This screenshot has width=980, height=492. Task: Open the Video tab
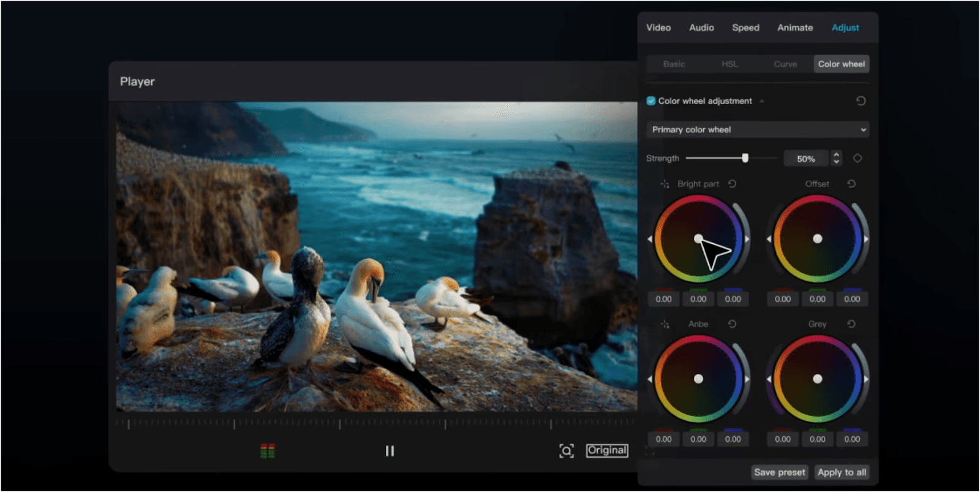tap(658, 28)
